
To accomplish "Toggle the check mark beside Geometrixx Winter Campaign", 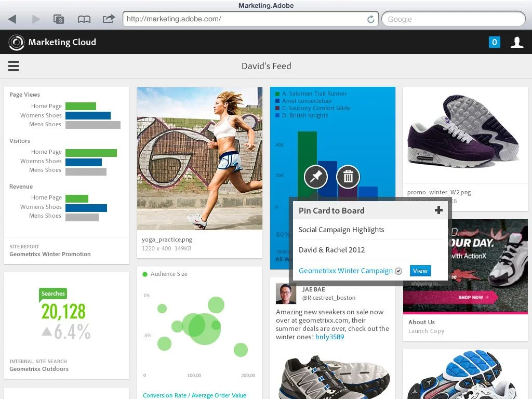I will coord(398,271).
